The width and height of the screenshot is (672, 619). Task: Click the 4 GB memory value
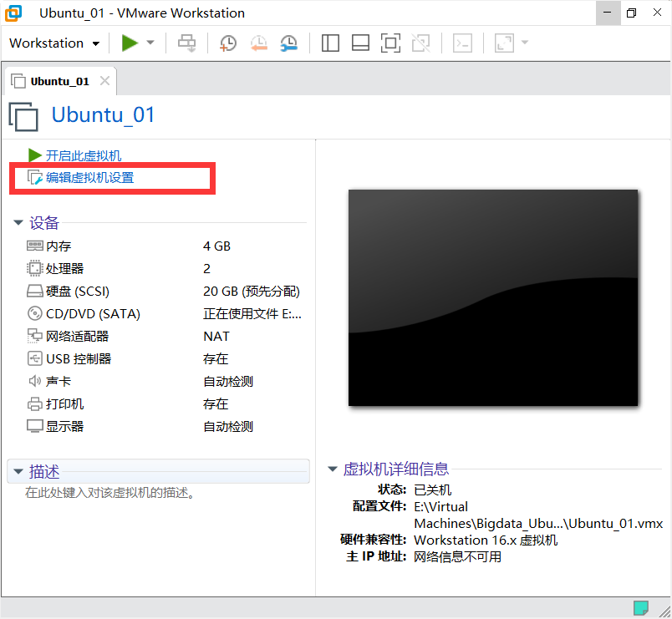pos(216,246)
